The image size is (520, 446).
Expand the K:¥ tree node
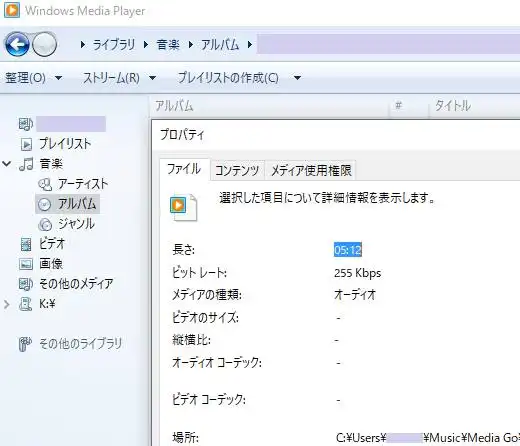7,304
